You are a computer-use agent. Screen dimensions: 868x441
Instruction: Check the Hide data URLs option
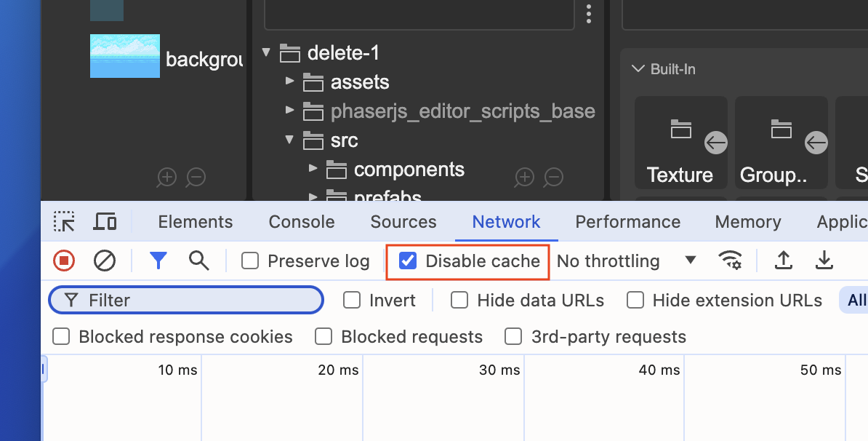pyautogui.click(x=459, y=300)
